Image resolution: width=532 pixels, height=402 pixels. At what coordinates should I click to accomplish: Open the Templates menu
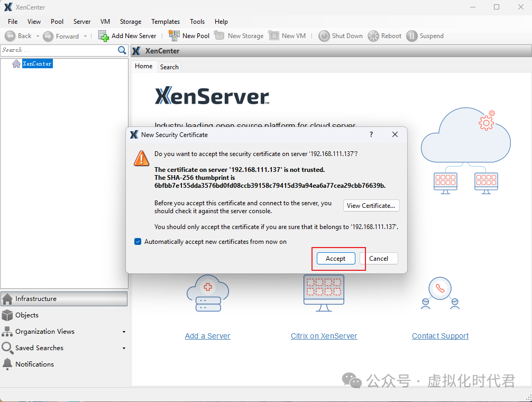point(166,22)
